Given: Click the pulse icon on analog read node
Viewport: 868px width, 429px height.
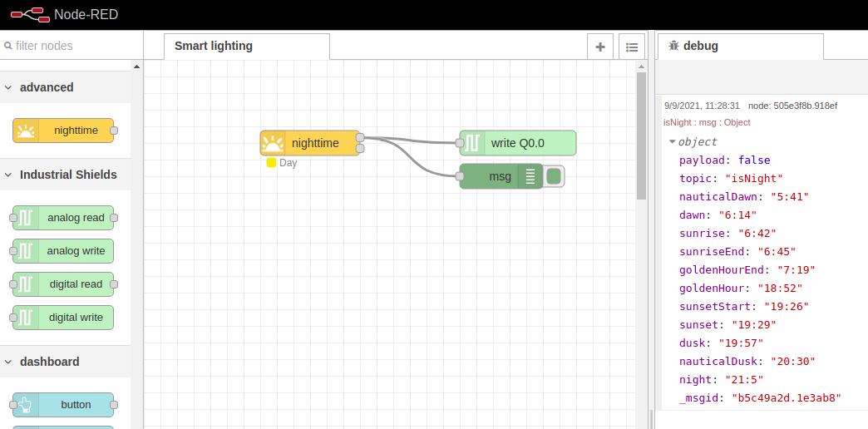Looking at the screenshot, I should (26, 218).
